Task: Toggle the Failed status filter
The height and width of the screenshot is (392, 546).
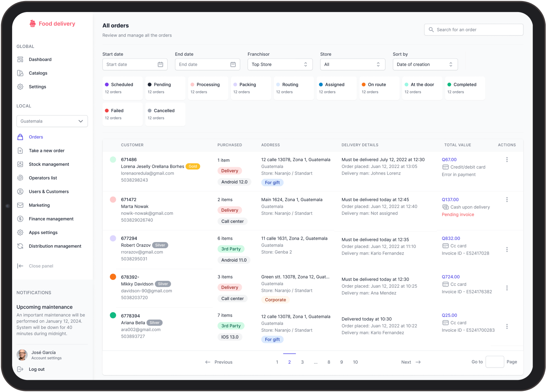Action: 122,114
